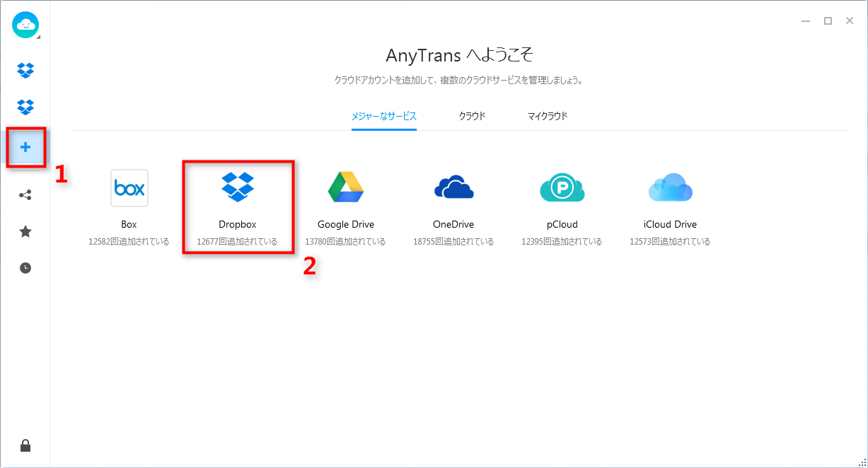868x468 pixels.
Task: Click the 12573回追加されている text
Action: (x=670, y=242)
